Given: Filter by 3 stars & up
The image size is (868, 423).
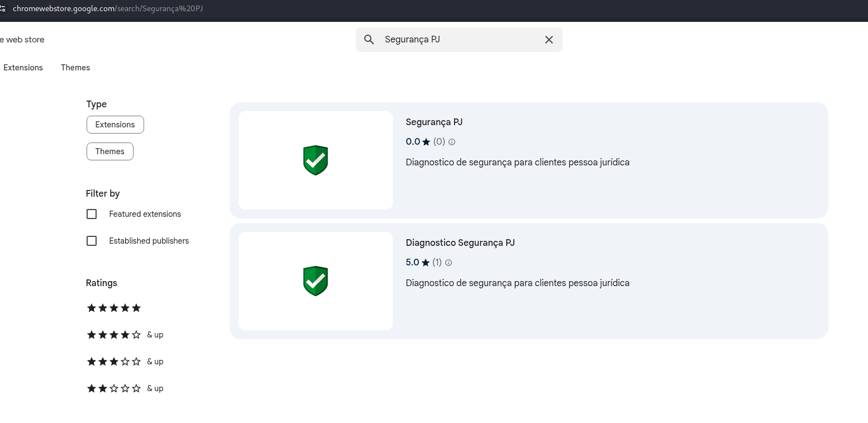Looking at the screenshot, I should 125,362.
